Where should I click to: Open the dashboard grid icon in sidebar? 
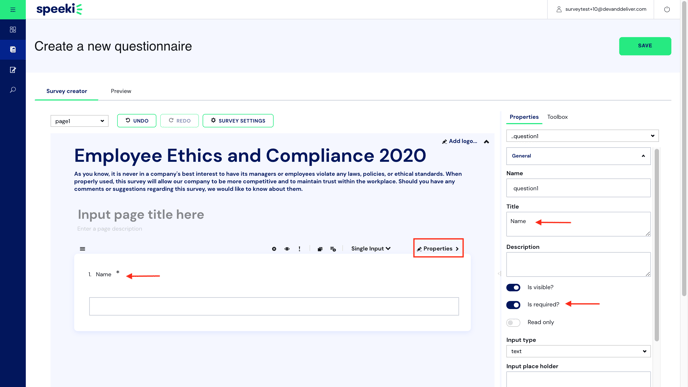13,29
